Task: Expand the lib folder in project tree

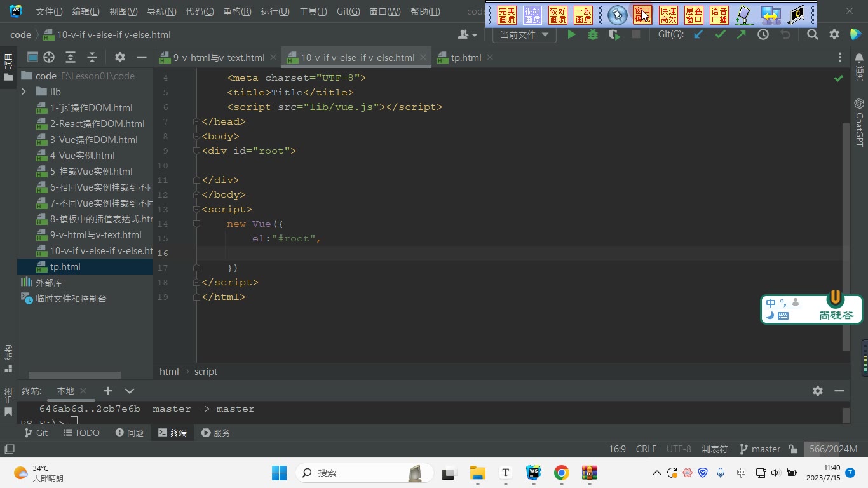Action: pos(24,92)
